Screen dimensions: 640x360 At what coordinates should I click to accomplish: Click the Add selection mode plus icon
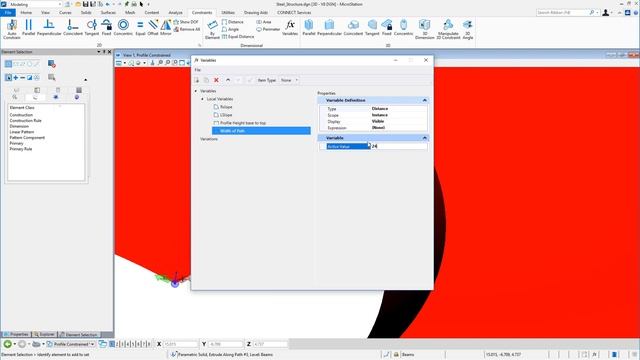[x=16, y=78]
